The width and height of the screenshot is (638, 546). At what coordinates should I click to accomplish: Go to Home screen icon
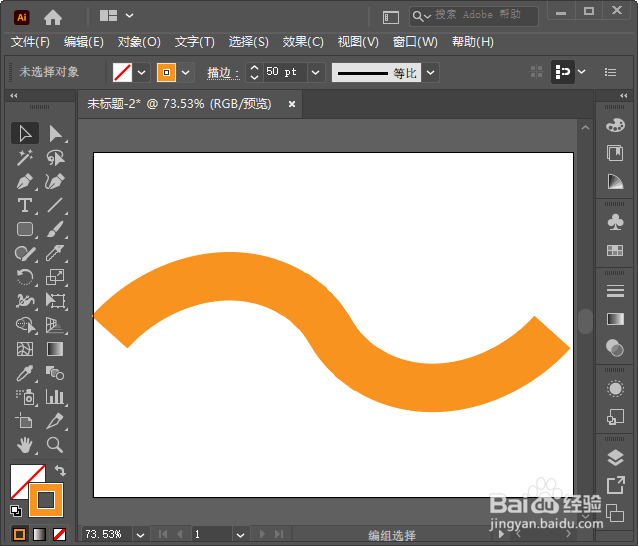coord(53,17)
